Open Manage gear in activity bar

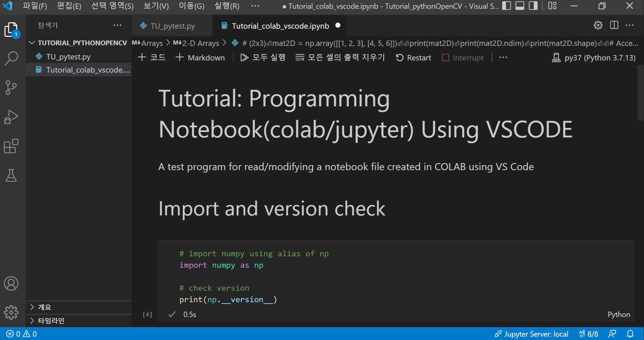(x=11, y=313)
